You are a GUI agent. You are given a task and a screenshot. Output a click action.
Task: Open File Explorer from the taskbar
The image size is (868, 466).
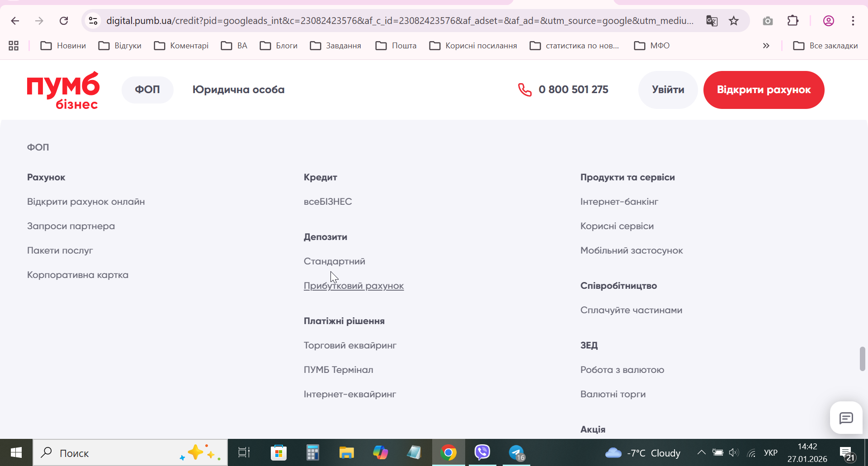pos(346,452)
